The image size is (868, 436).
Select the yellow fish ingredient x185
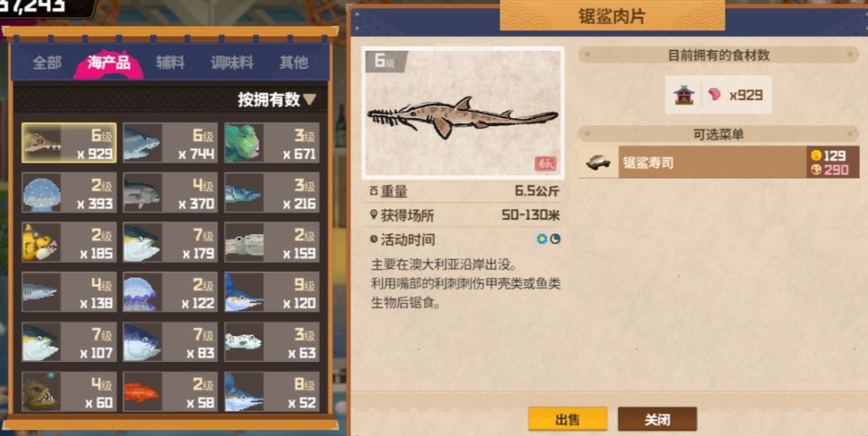tap(69, 242)
